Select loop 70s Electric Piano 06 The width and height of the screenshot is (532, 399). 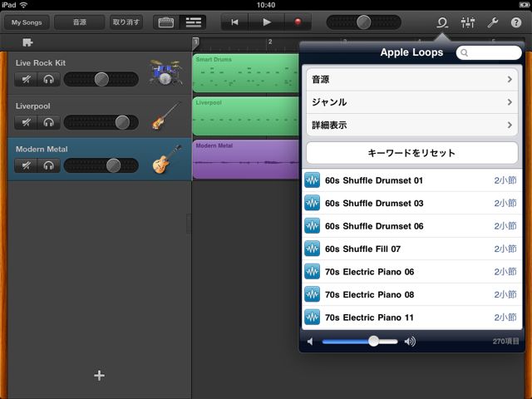pyautogui.click(x=412, y=272)
